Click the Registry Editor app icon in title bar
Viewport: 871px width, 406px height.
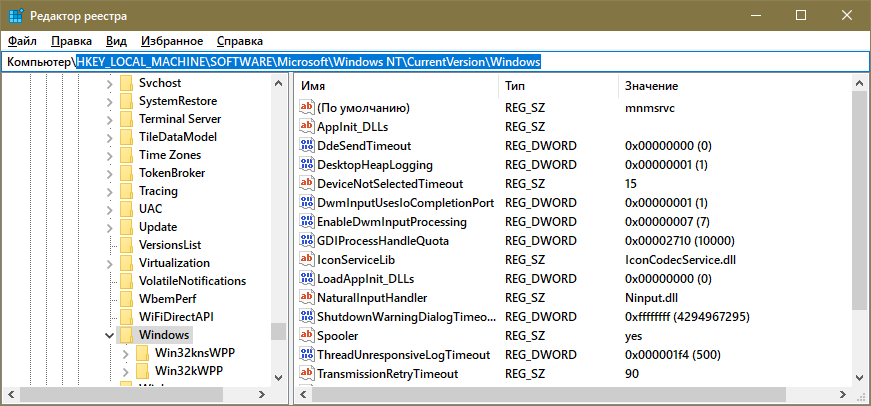click(15, 16)
